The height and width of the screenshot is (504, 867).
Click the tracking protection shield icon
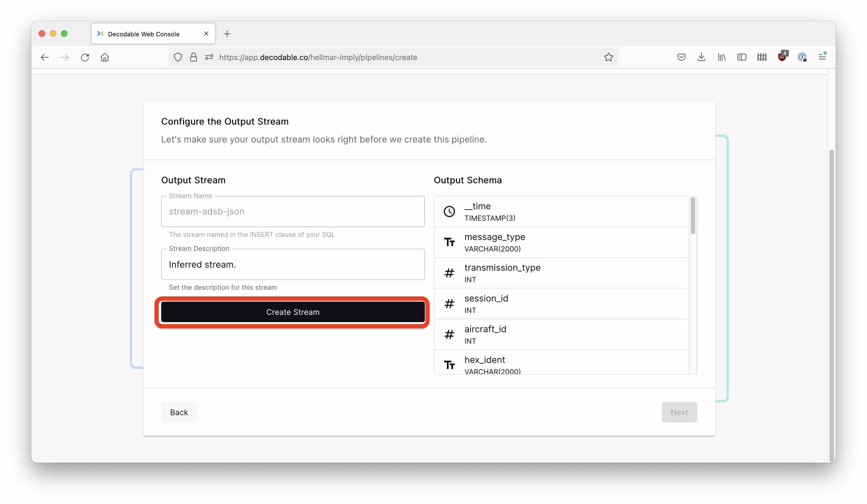[178, 57]
